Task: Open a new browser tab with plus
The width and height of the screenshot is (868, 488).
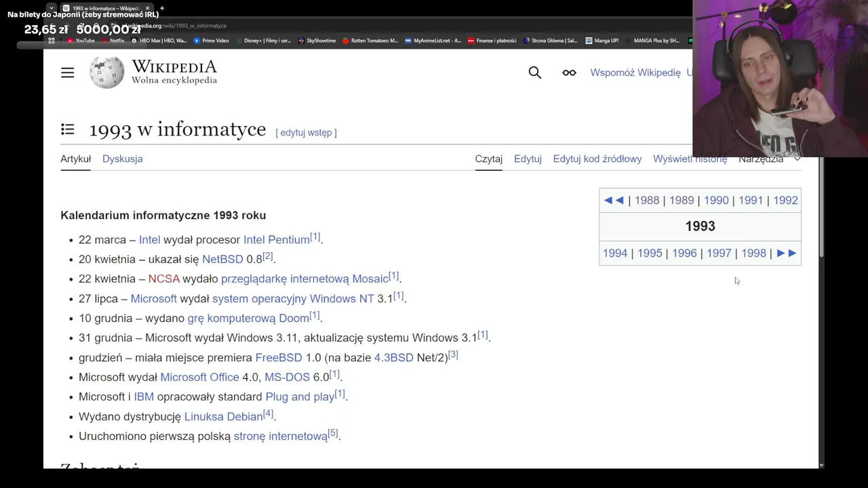Action: [x=161, y=8]
